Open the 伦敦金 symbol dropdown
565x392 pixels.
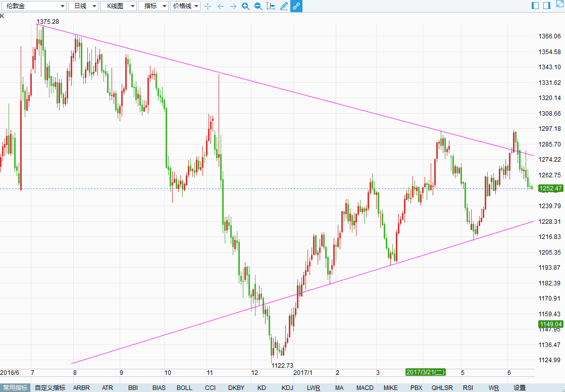click(x=34, y=6)
